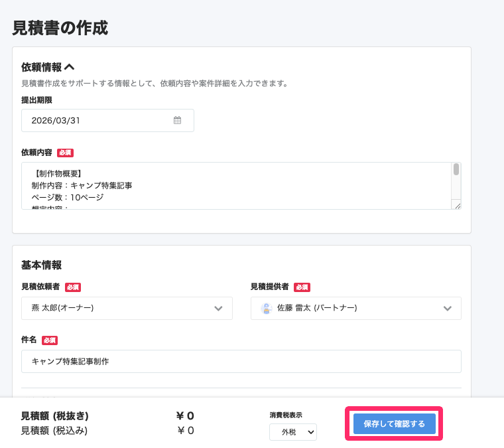
Task: Click the 必須 badge next to 依頼内容
Action: [x=65, y=153]
